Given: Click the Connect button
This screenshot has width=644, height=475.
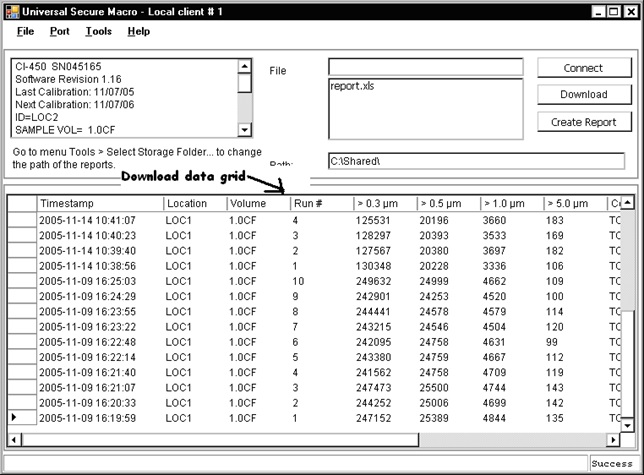Looking at the screenshot, I should 584,68.
